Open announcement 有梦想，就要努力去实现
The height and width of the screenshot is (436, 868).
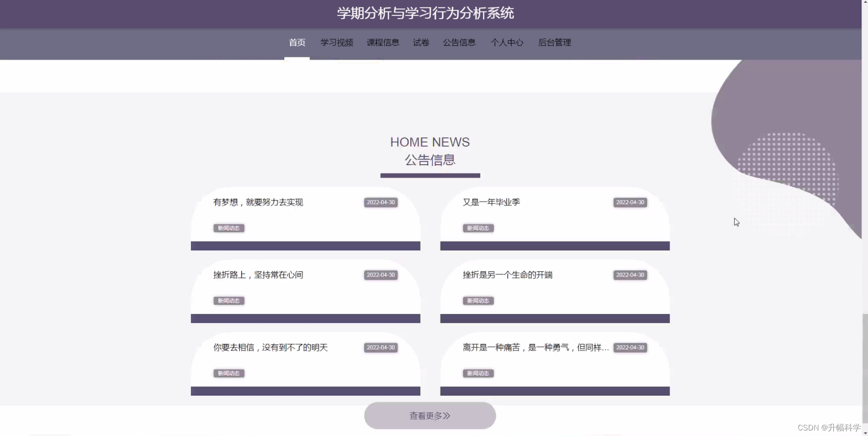257,202
